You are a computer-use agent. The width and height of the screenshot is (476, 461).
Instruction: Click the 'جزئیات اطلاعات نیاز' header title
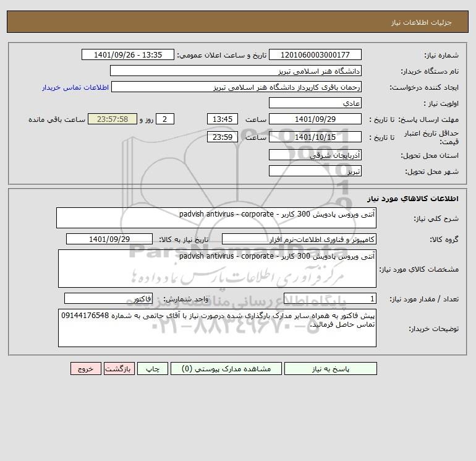coord(422,22)
